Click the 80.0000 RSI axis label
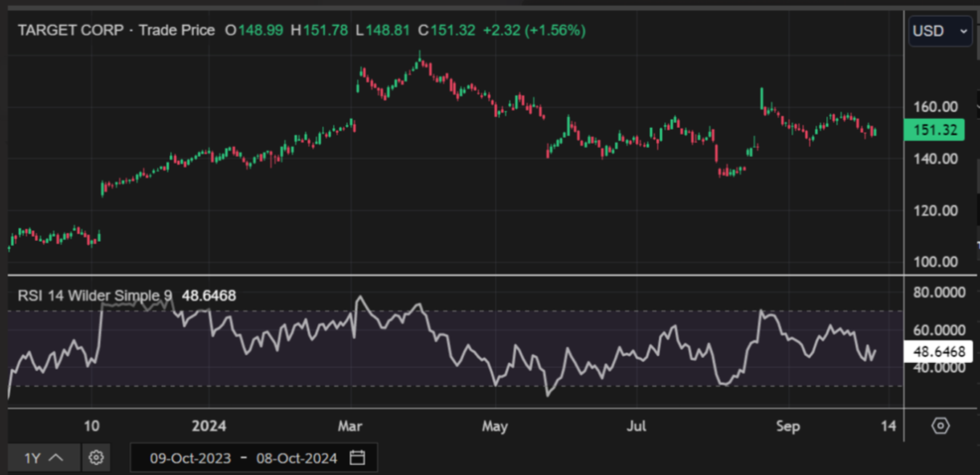This screenshot has width=980, height=475. click(x=939, y=293)
